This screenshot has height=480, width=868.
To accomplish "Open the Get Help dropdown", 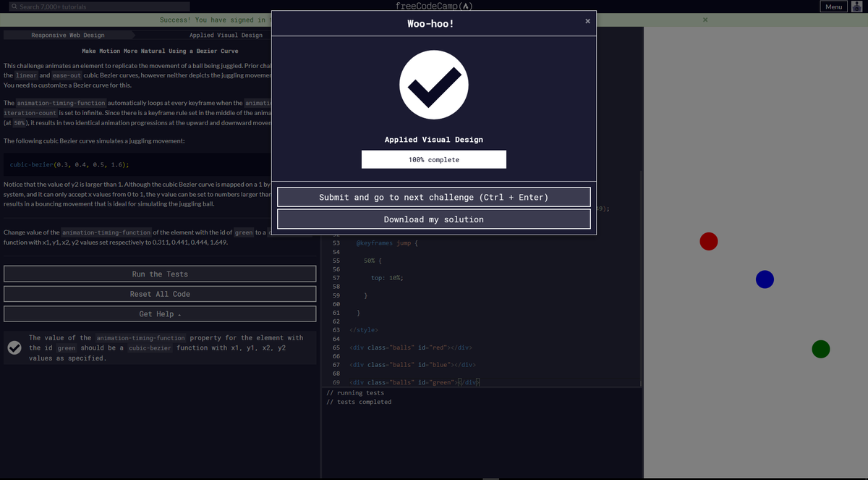I will 160,314.
